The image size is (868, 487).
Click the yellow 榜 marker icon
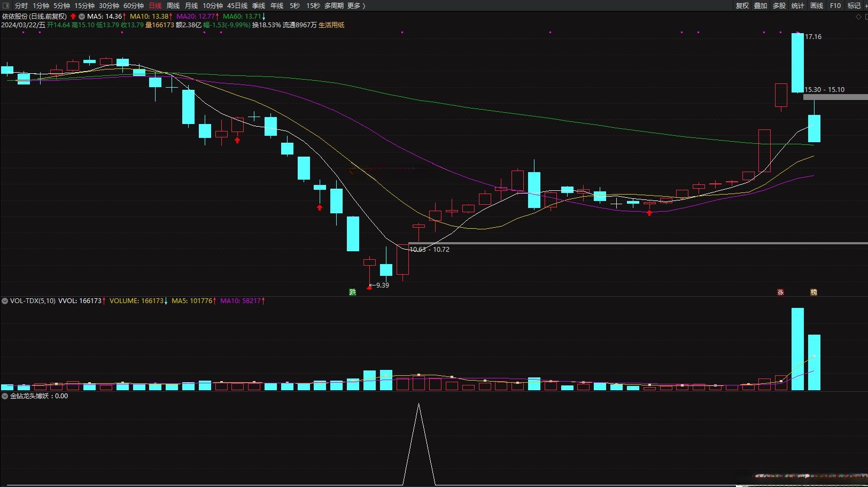point(813,292)
